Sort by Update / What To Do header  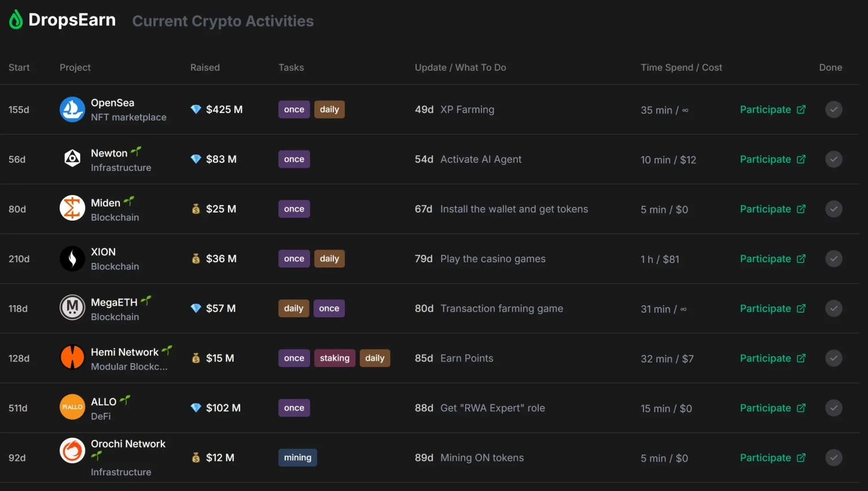click(x=461, y=68)
